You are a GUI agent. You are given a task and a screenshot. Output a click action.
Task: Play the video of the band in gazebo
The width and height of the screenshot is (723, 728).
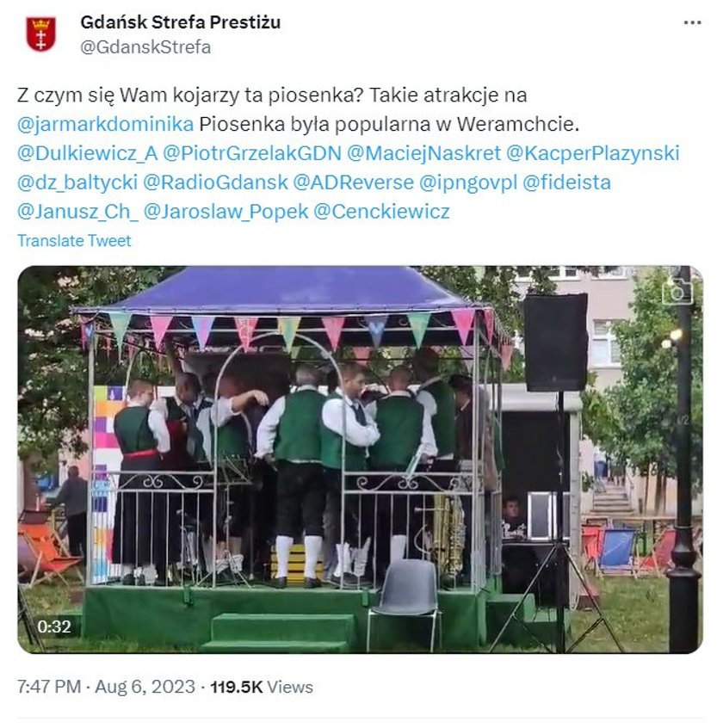(361, 460)
